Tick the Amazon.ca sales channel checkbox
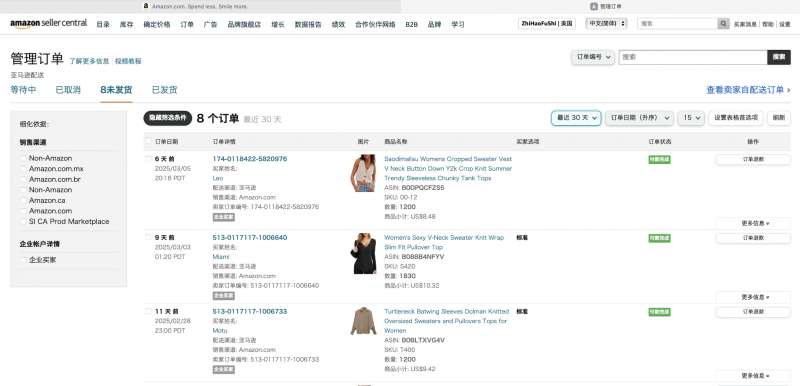Image resolution: width=800 pixels, height=386 pixels. (x=23, y=200)
